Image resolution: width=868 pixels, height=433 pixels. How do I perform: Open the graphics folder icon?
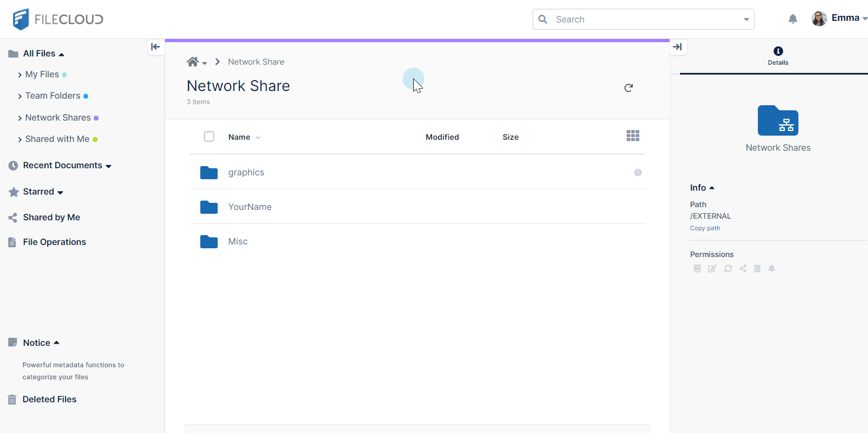209,173
